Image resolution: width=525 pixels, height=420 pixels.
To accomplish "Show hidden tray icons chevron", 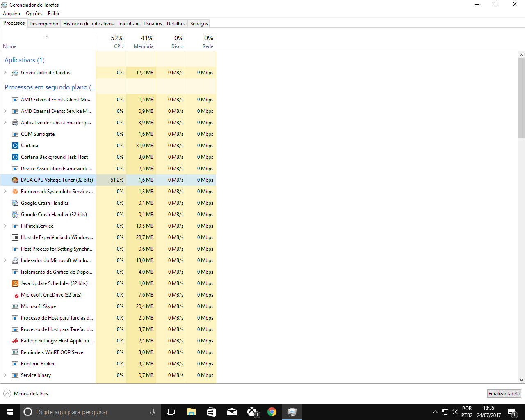I will coord(435,412).
